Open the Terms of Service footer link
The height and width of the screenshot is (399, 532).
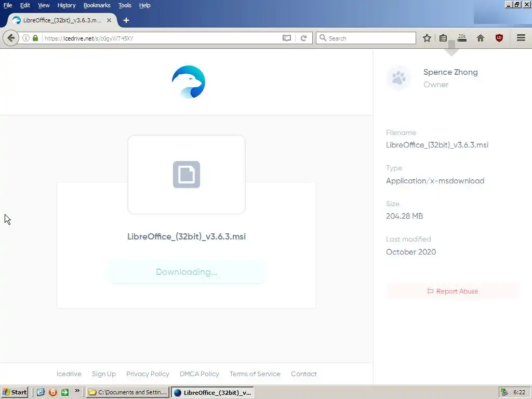255,374
